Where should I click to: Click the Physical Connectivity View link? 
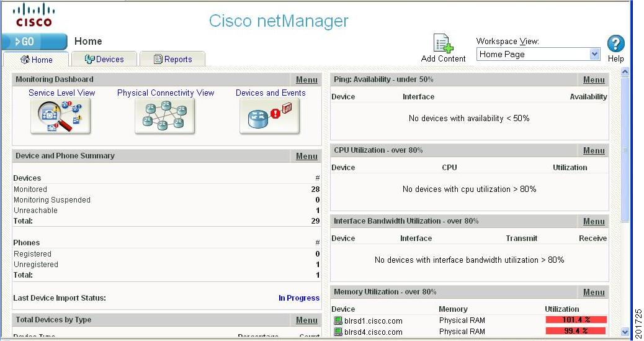[x=166, y=93]
